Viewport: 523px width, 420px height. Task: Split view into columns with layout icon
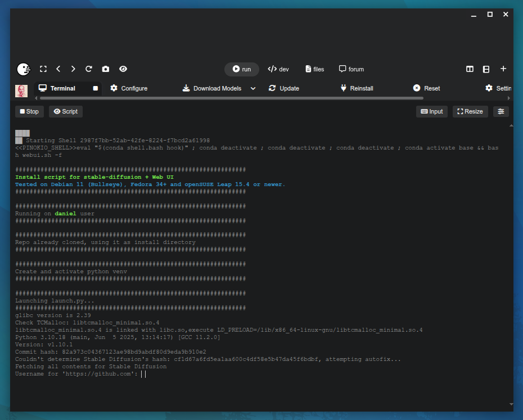470,69
